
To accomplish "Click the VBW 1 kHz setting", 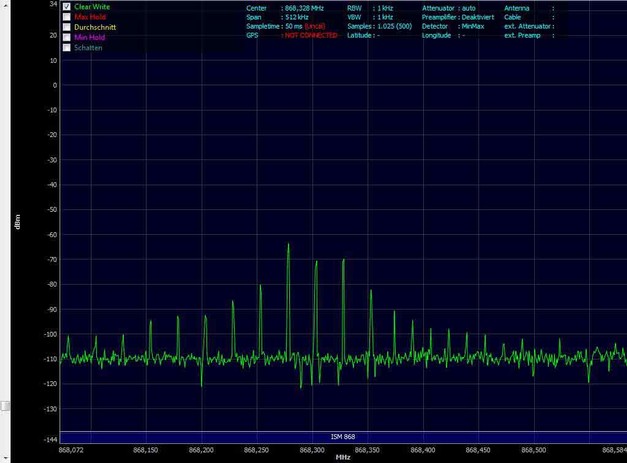I will click(x=385, y=17).
